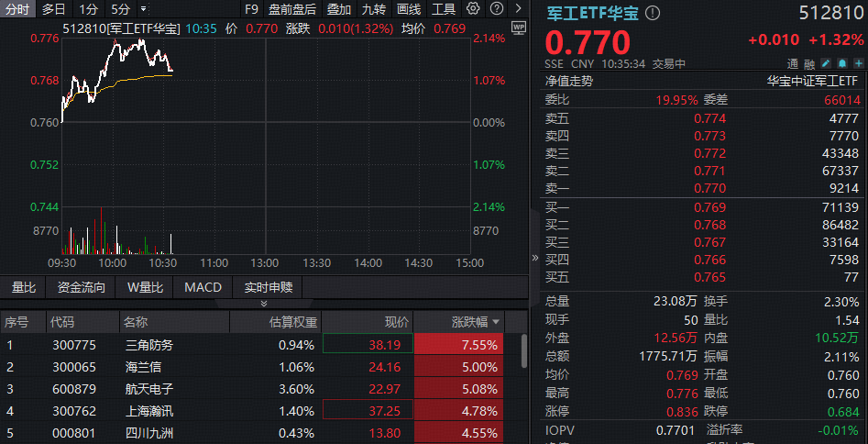The image size is (868, 444).
Task: Sort by 涨跌幅 column dropdown arrow
Action: point(497,322)
